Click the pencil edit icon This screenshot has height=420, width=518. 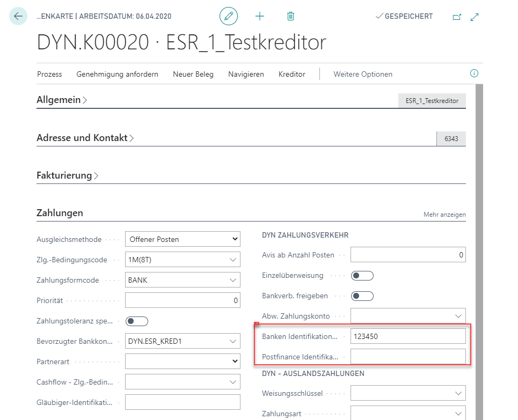pos(229,16)
